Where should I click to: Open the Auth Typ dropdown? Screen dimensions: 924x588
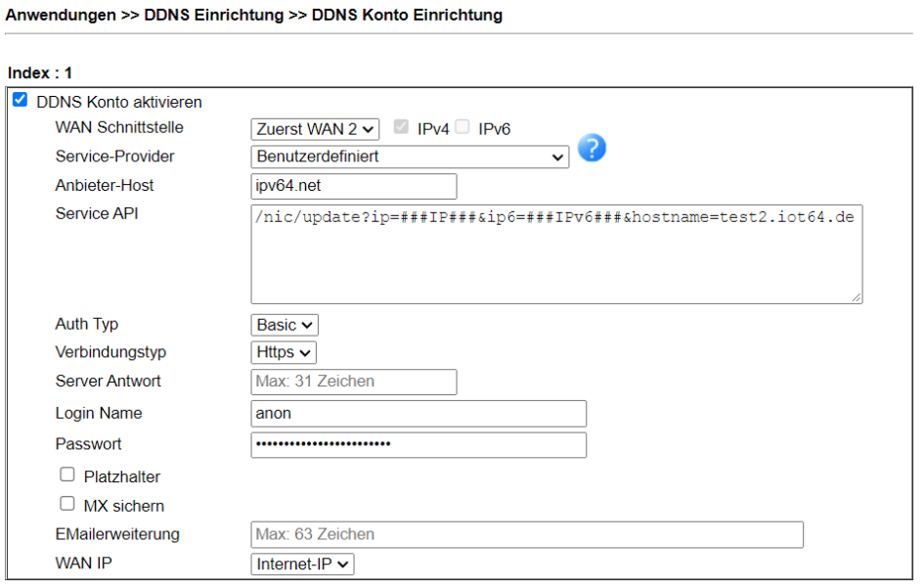point(285,325)
